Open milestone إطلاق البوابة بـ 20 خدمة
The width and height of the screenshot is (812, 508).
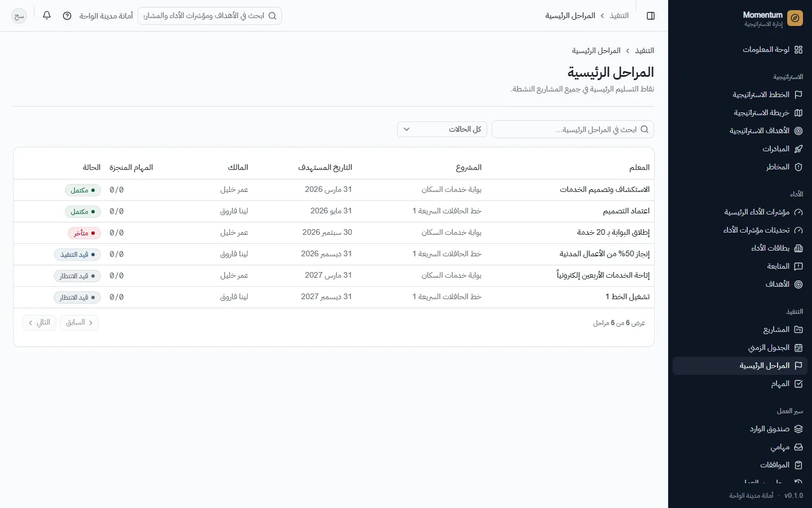pyautogui.click(x=613, y=233)
